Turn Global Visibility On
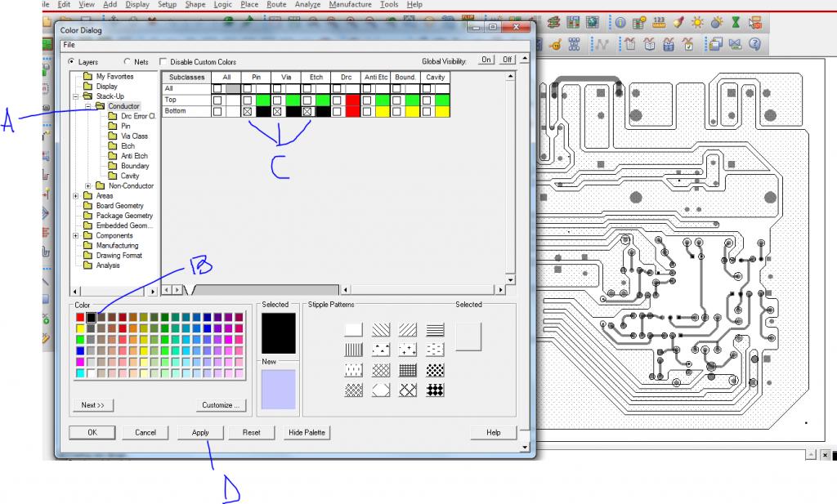Viewport: 837px width, 504px height. point(486,60)
